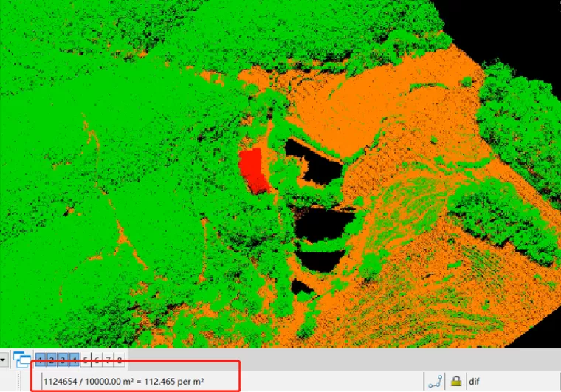Toggle view 1 window button
The width and height of the screenshot is (561, 392).
(41, 360)
